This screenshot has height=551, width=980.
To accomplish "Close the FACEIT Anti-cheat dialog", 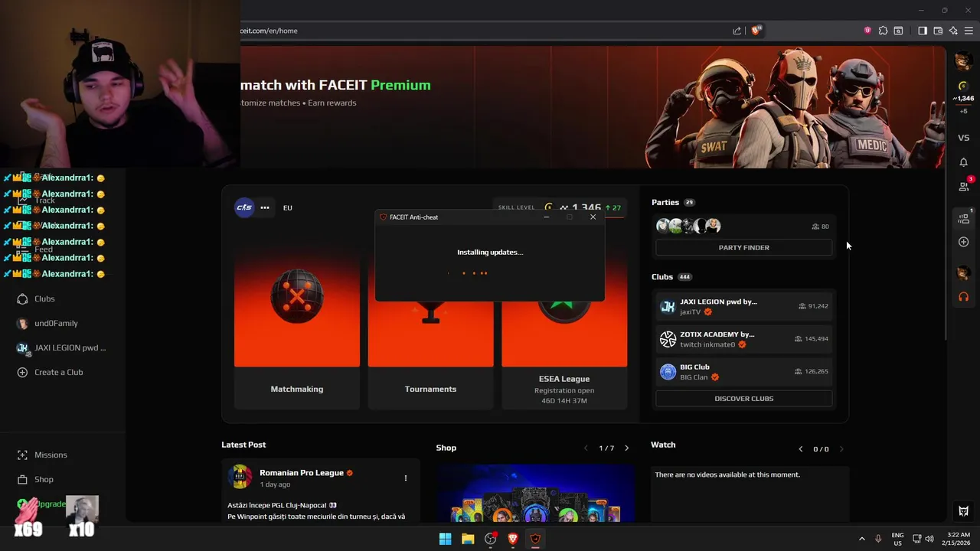I will tap(593, 217).
